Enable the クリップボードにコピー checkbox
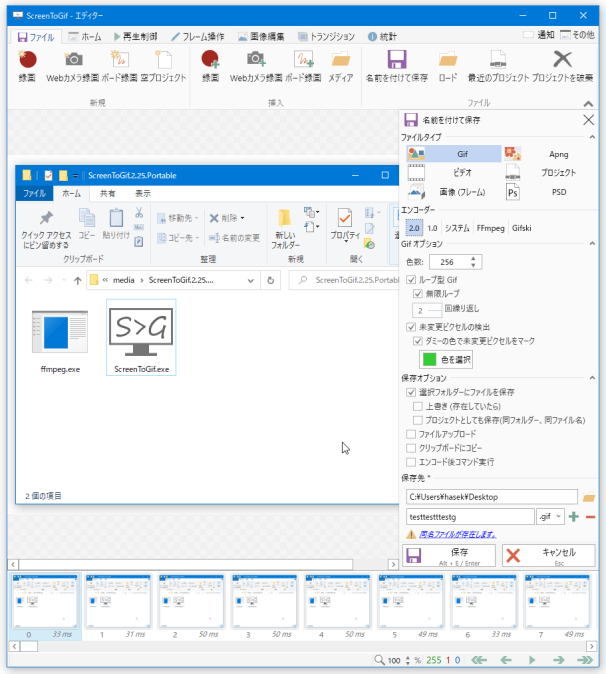The image size is (606, 674). pos(412,448)
